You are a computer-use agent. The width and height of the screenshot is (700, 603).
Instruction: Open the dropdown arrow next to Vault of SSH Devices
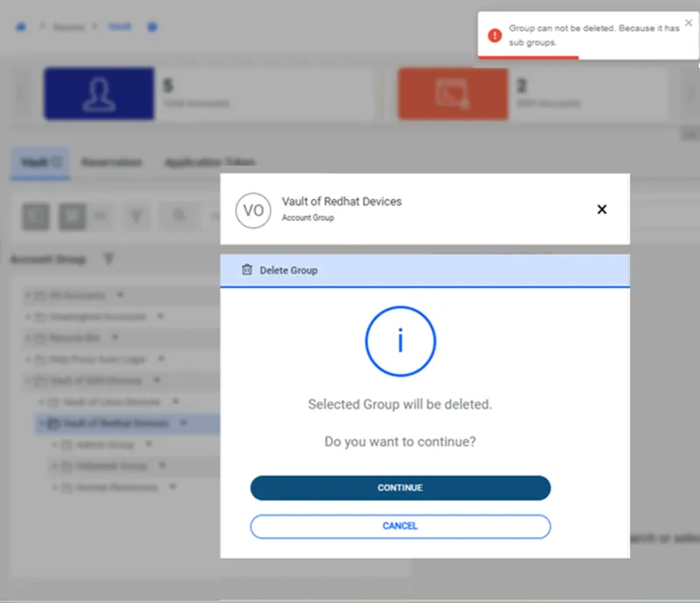click(157, 380)
